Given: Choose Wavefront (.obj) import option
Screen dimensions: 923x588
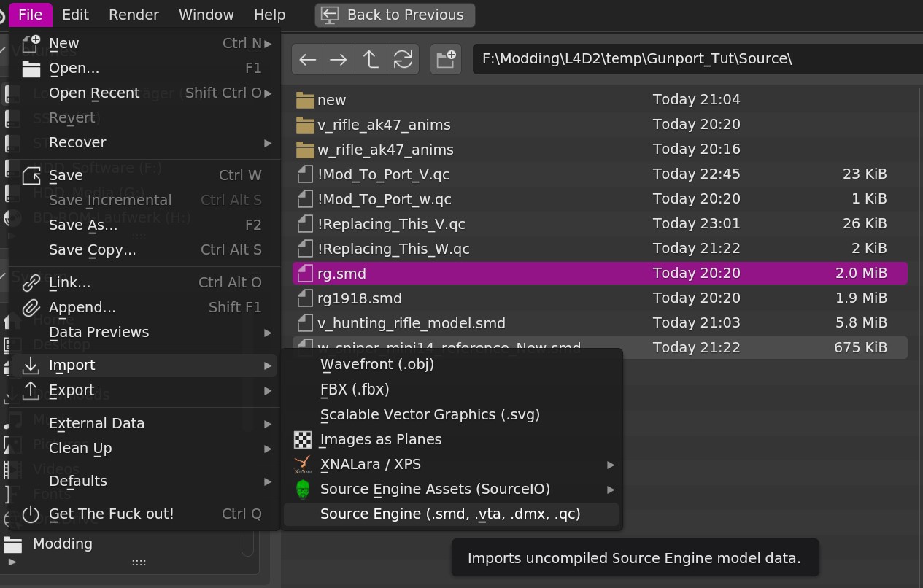Looking at the screenshot, I should pyautogui.click(x=377, y=363).
